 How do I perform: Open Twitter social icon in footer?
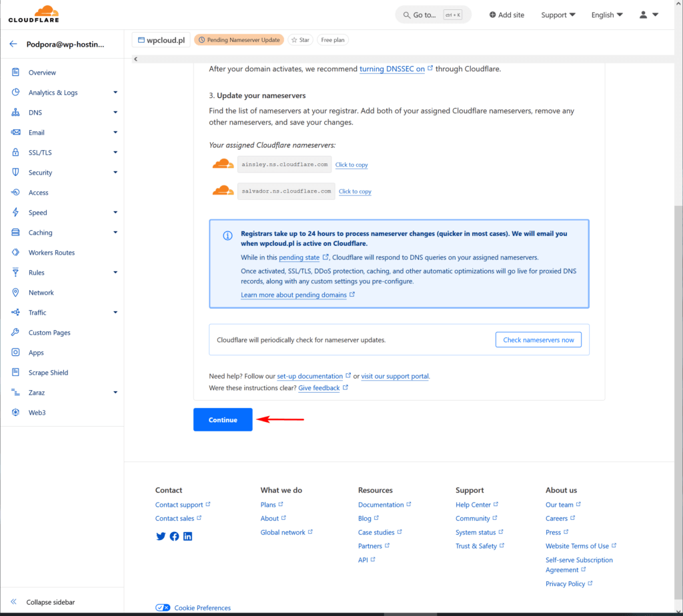point(161,536)
